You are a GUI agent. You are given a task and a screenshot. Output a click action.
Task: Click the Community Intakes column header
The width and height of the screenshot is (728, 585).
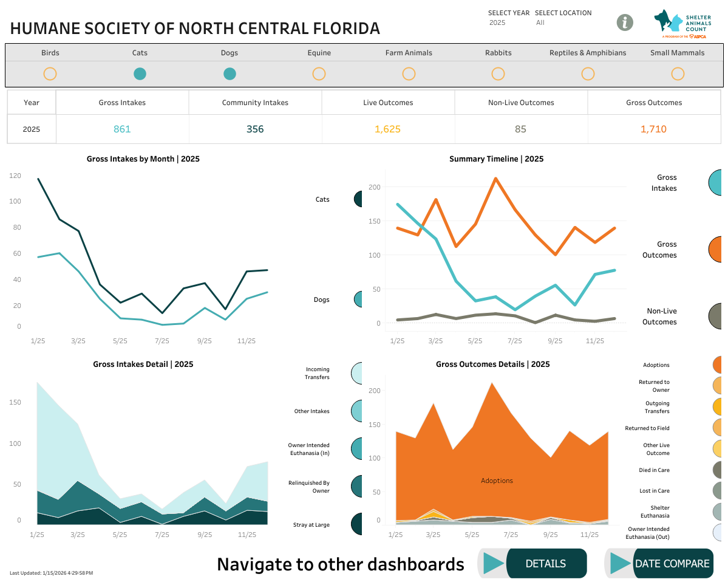tap(255, 103)
